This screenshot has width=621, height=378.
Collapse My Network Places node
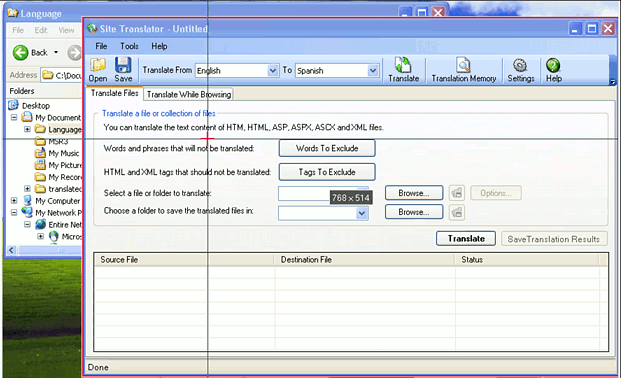point(14,212)
